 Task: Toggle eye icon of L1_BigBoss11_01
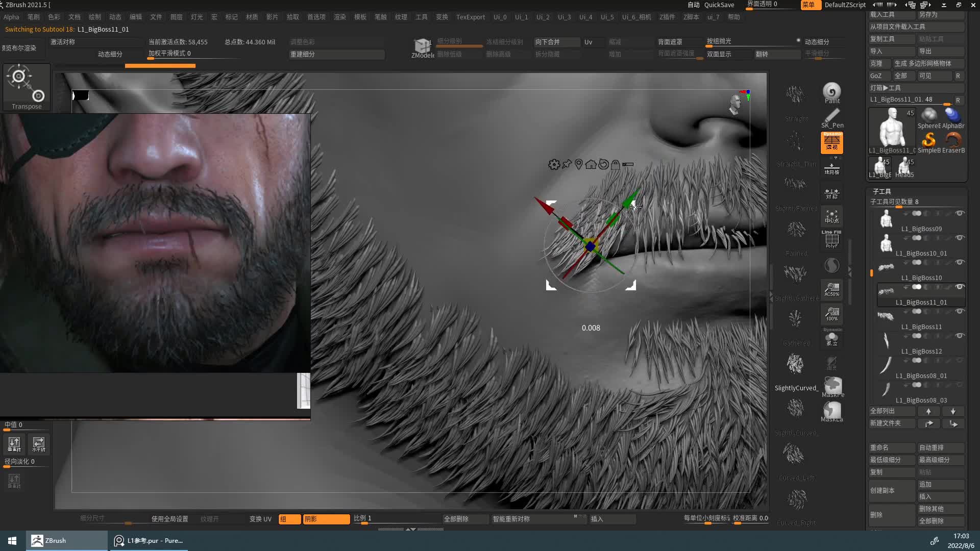960,287
